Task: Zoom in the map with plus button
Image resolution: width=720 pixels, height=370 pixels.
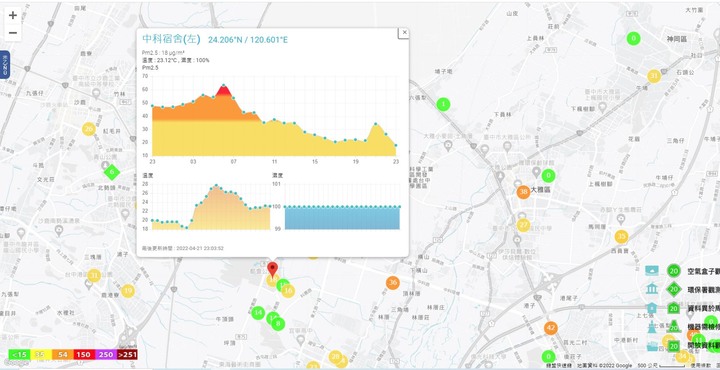Action: click(x=13, y=15)
